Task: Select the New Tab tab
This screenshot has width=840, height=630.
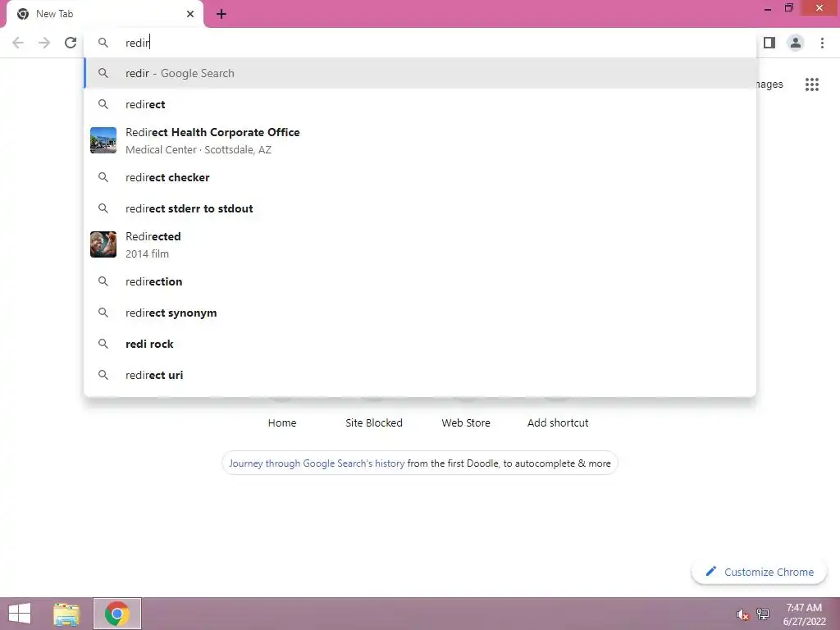Action: tap(105, 14)
